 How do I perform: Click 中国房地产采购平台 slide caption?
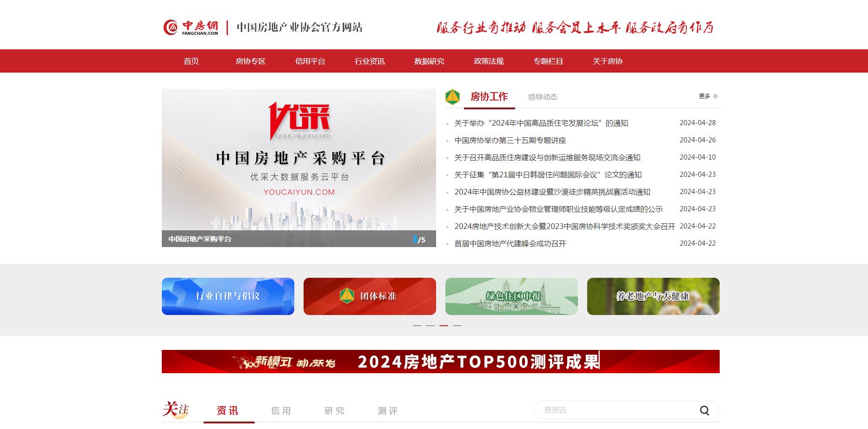click(x=200, y=239)
